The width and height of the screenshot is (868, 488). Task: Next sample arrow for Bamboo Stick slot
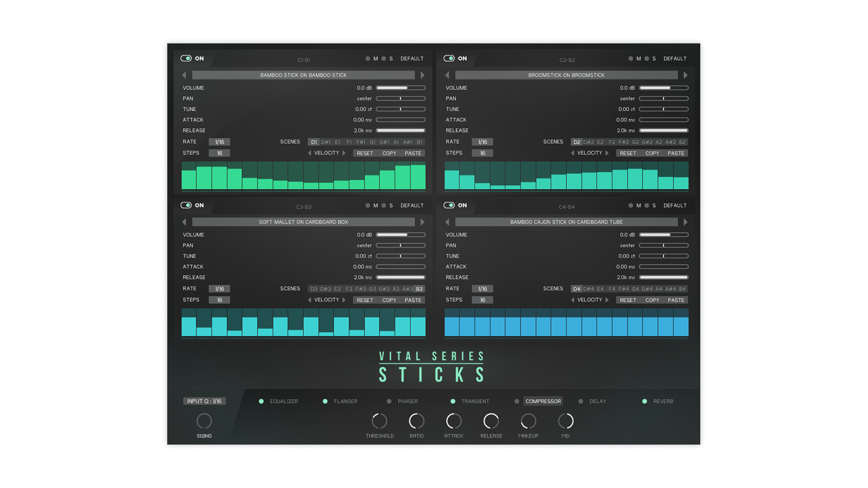(422, 75)
